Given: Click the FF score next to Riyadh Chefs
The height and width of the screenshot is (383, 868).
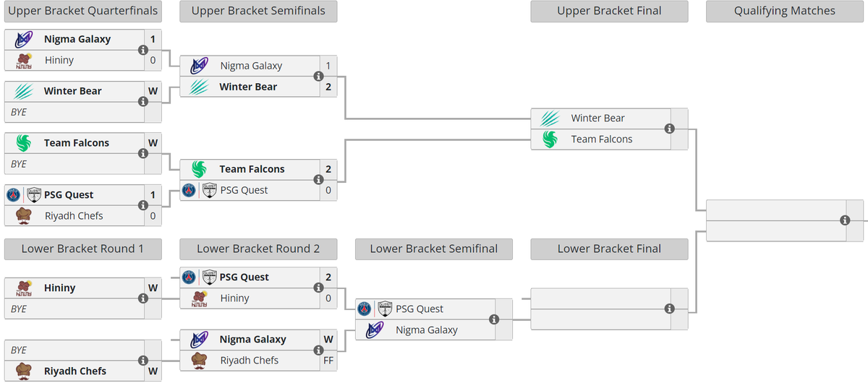Looking at the screenshot, I should click(328, 360).
